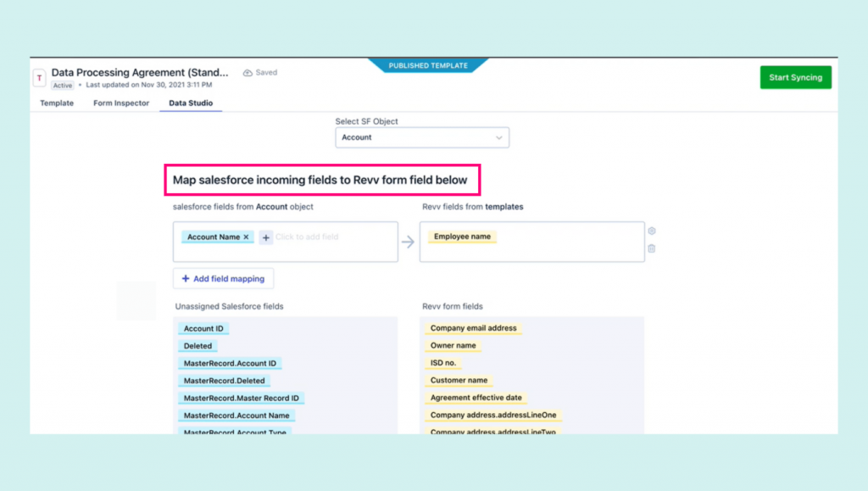868x491 pixels.
Task: Switch to the Template tab
Action: 57,103
